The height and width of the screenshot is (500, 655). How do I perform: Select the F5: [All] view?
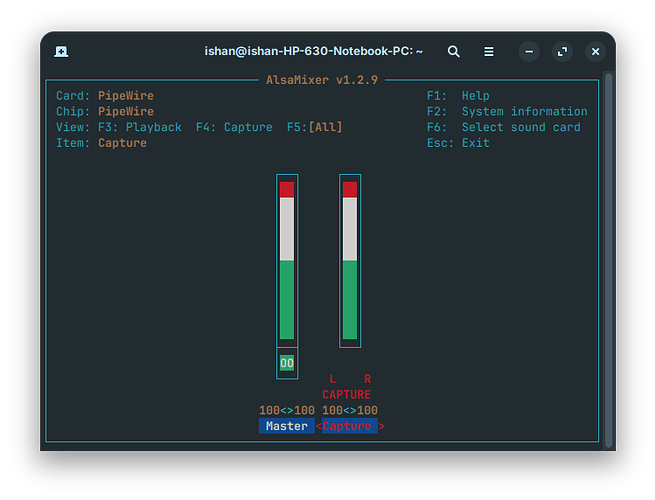[315, 127]
